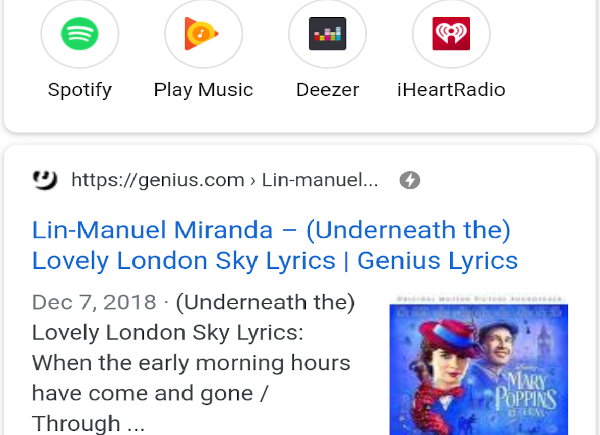The height and width of the screenshot is (435, 600).
Task: Open the https://genius.com URL text
Action: 158,180
